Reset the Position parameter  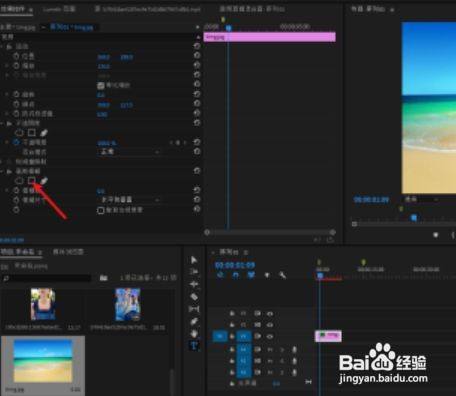[x=197, y=55]
